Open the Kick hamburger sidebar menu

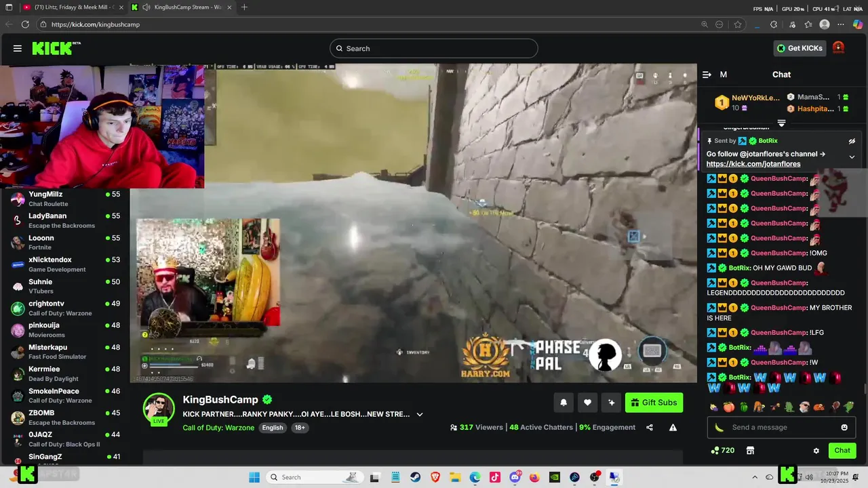point(18,48)
